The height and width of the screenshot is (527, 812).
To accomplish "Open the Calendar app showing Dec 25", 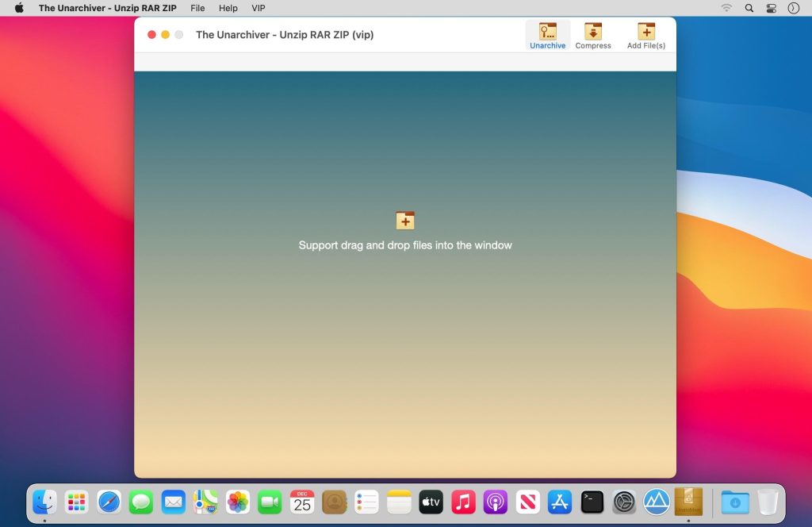I will click(301, 502).
